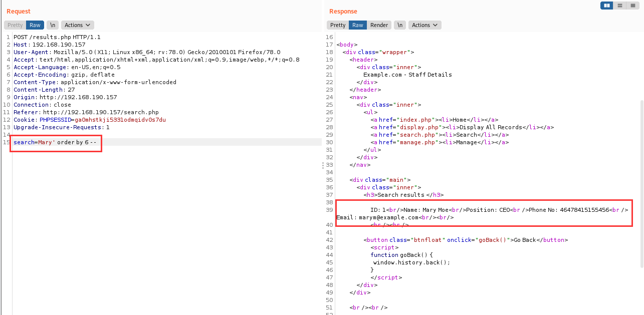The width and height of the screenshot is (644, 315).
Task: Click the Email: marym@example.com line
Action: 395,217
